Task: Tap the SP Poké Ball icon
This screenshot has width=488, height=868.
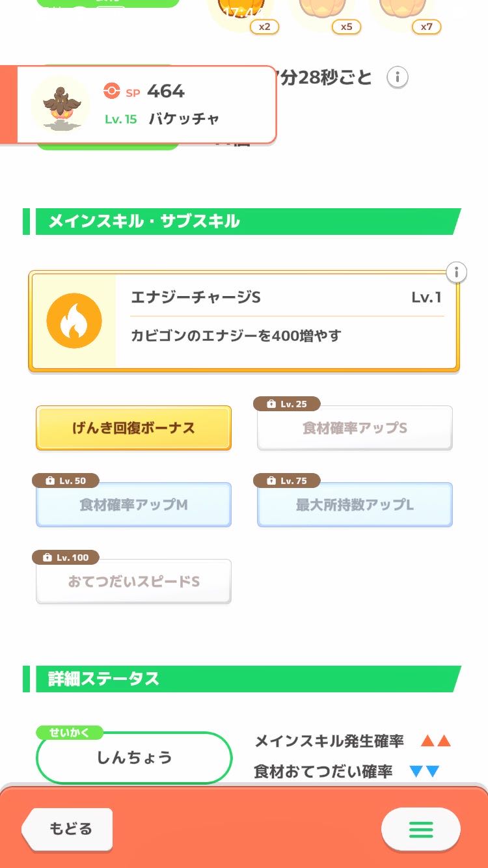Action: click(112, 92)
